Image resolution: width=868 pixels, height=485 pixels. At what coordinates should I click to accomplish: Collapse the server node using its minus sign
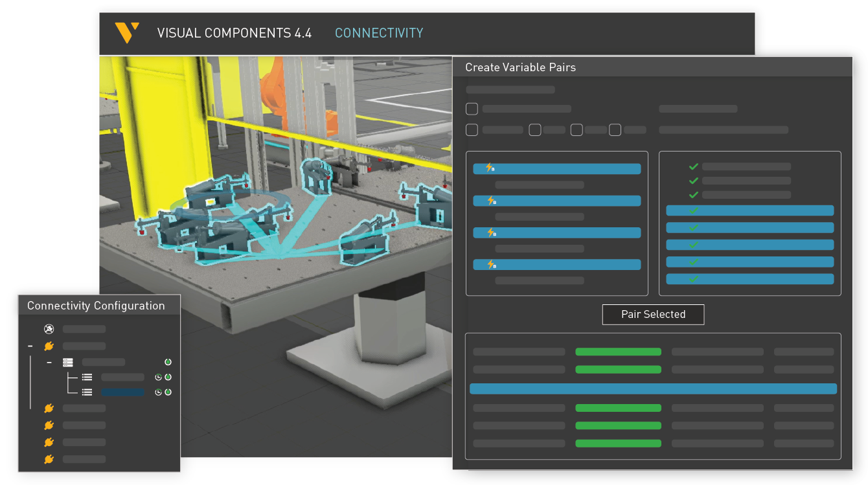coord(49,363)
